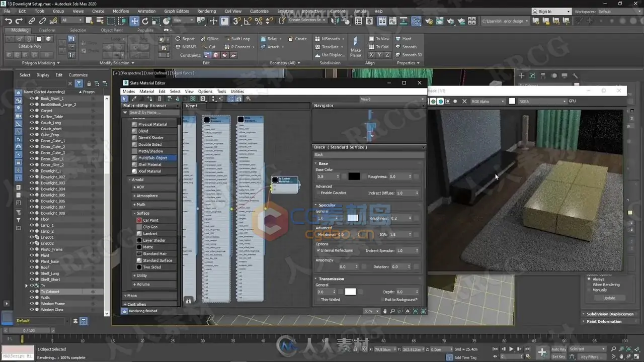Click the filter funnel icon in Scene Explorer
Viewport: 644px width, 362px height.
coord(79,83)
